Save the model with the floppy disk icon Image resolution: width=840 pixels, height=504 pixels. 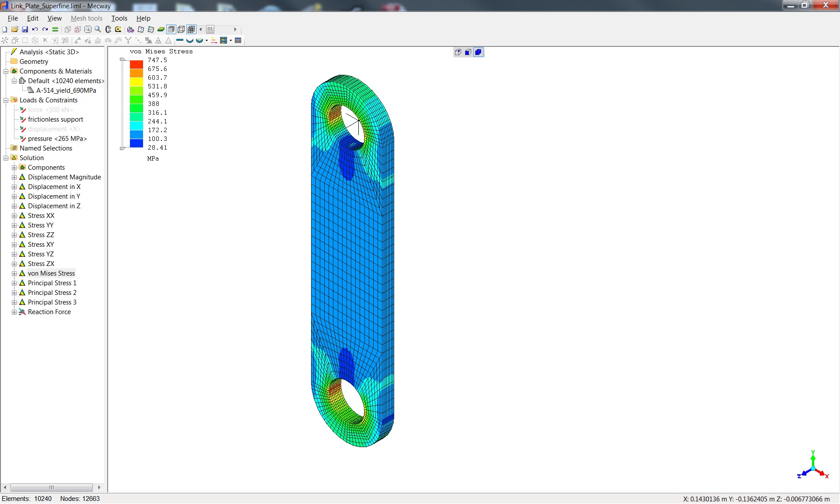pyautogui.click(x=25, y=29)
